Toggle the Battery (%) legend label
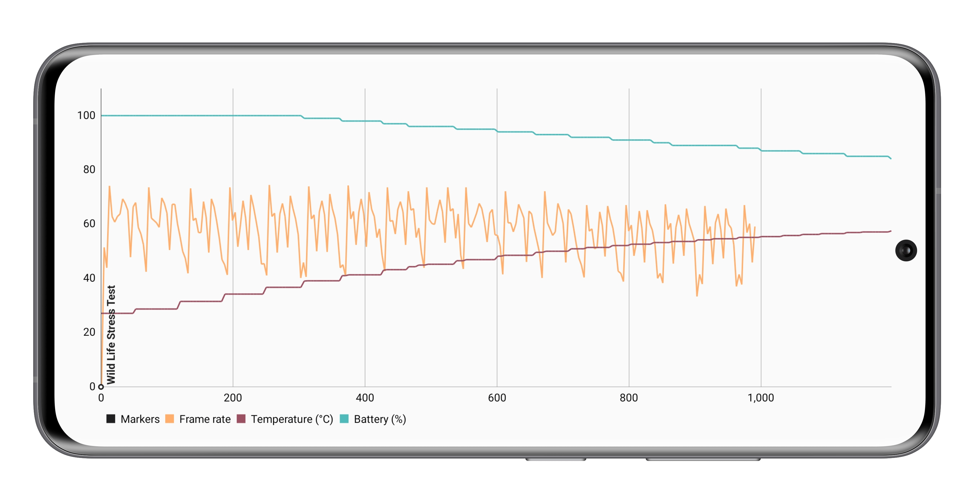The width and height of the screenshot is (980, 501). click(380, 419)
